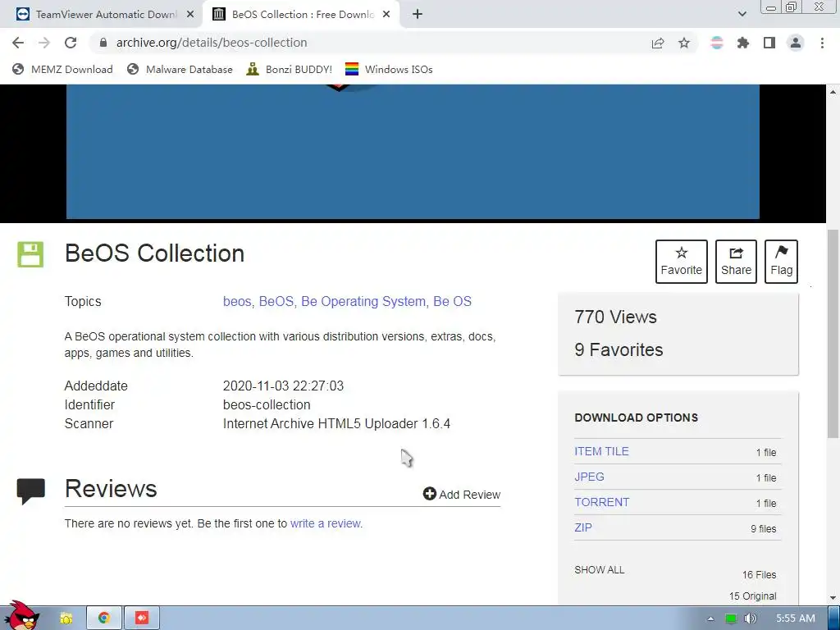Click the 5:55 AM taskbar clock
This screenshot has height=630, width=840.
tap(796, 619)
